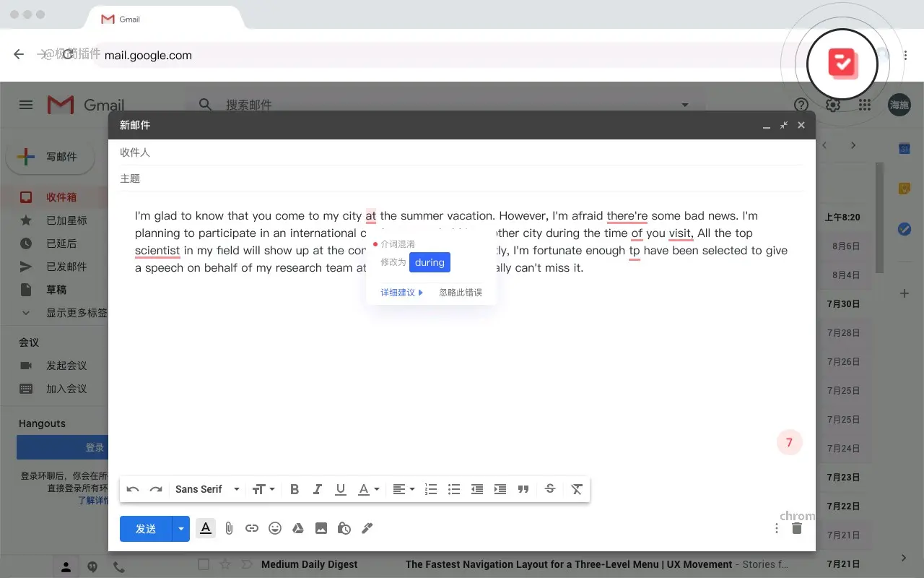Discard draft with the trash icon
The height and width of the screenshot is (578, 924).
pos(797,528)
